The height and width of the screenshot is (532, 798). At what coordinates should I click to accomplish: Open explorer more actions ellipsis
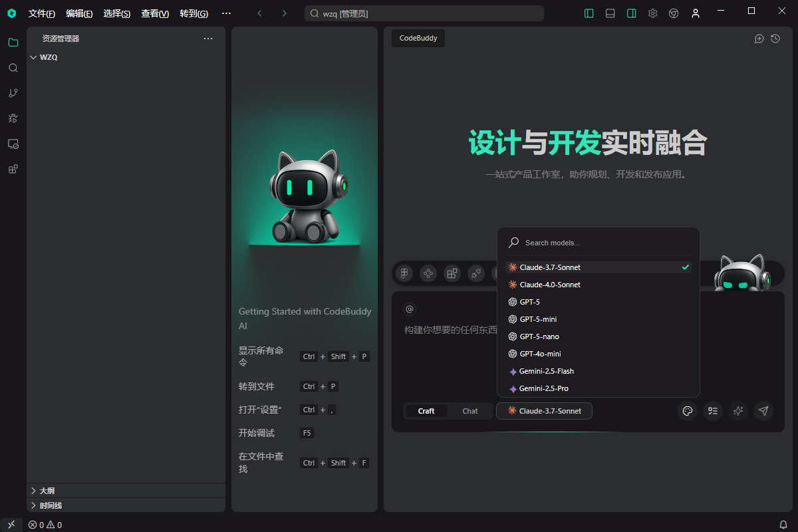coord(208,39)
